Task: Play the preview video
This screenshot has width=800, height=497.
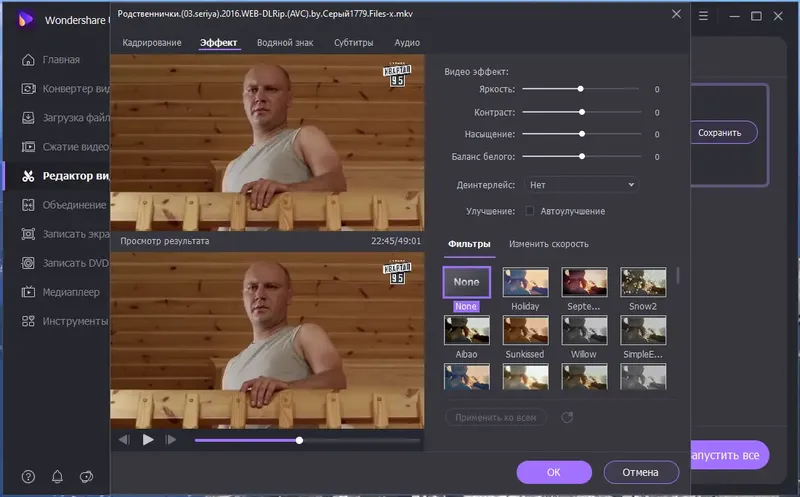Action: pos(148,439)
